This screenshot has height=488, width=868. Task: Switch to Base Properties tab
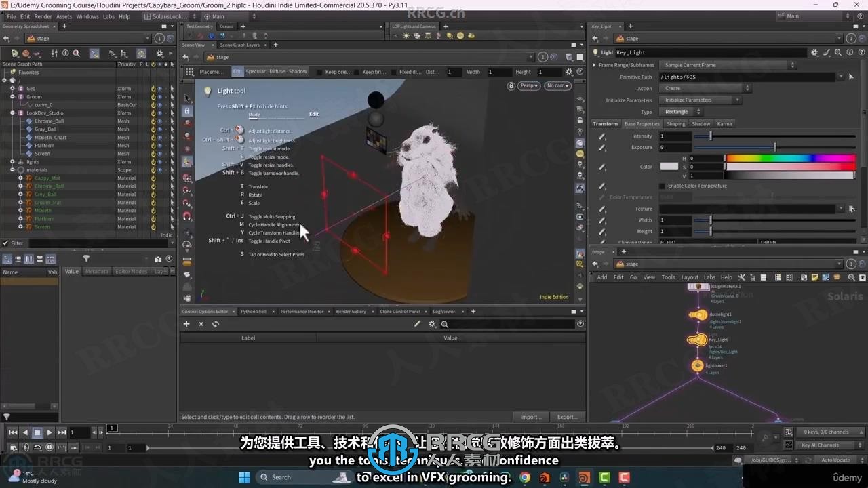[642, 124]
